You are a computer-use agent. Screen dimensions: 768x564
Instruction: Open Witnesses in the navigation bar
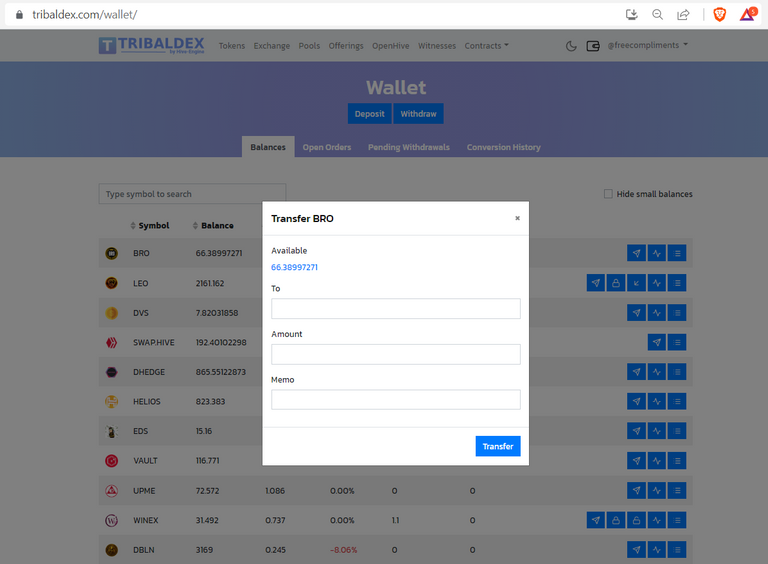pos(437,46)
